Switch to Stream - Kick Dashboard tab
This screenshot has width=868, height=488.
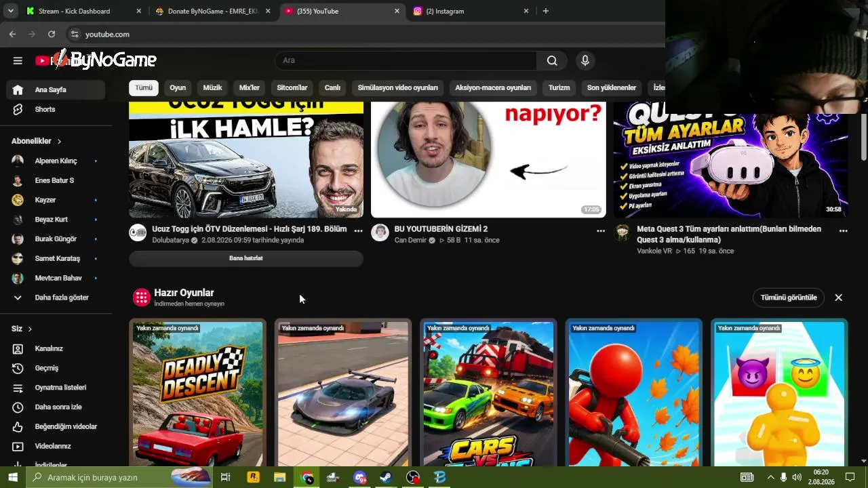tap(84, 11)
